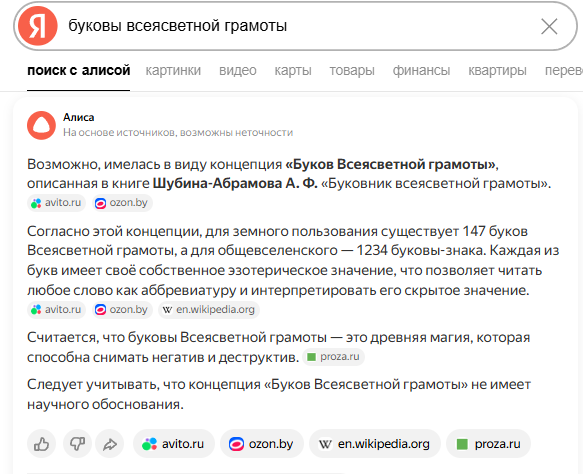This screenshot has height=474, width=583.
Task: Click note "На основе источников, возможны неточности"
Action: pyautogui.click(x=178, y=132)
